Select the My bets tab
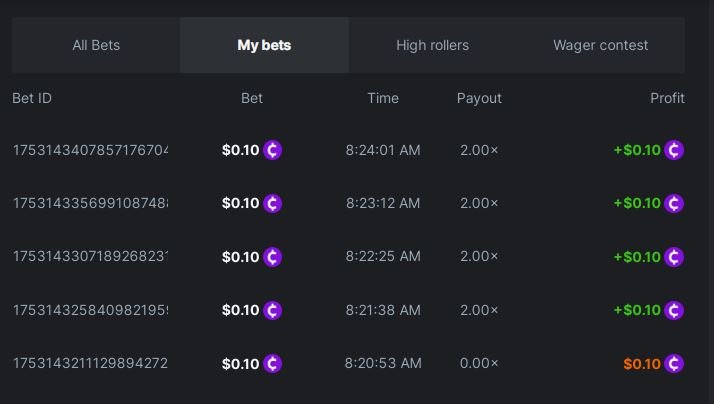This screenshot has height=404, width=714. (264, 45)
